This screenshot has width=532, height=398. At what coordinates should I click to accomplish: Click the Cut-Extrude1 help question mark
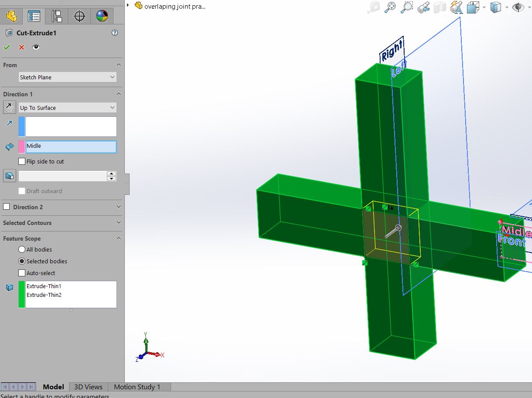tap(115, 33)
